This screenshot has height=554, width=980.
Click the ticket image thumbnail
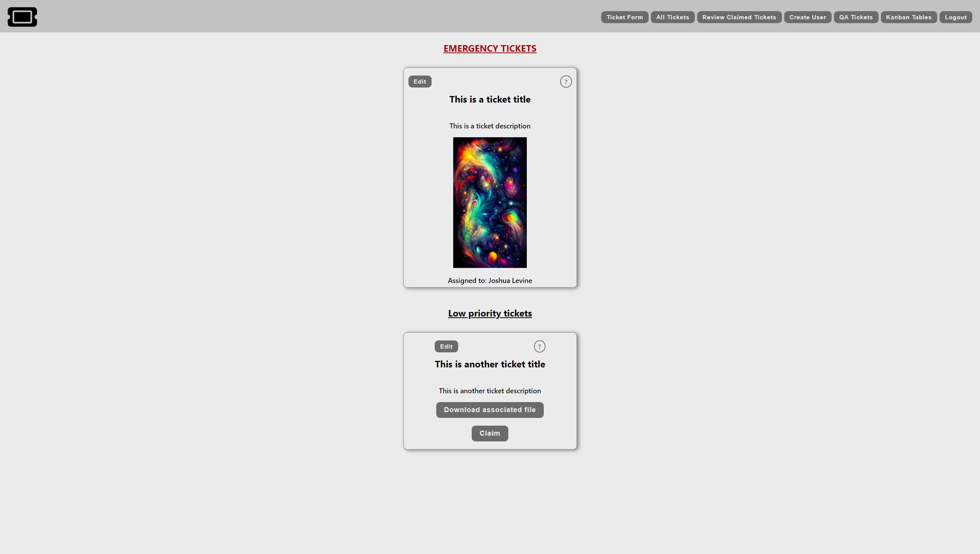click(x=490, y=202)
